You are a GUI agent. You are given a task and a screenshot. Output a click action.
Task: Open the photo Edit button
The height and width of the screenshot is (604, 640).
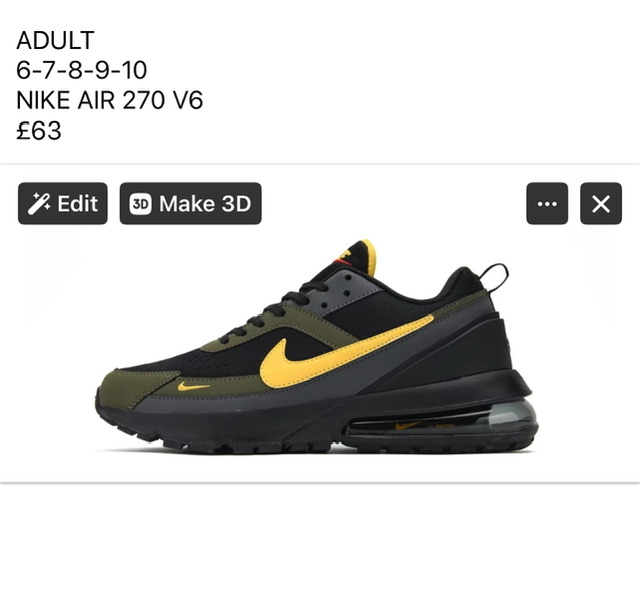(63, 204)
